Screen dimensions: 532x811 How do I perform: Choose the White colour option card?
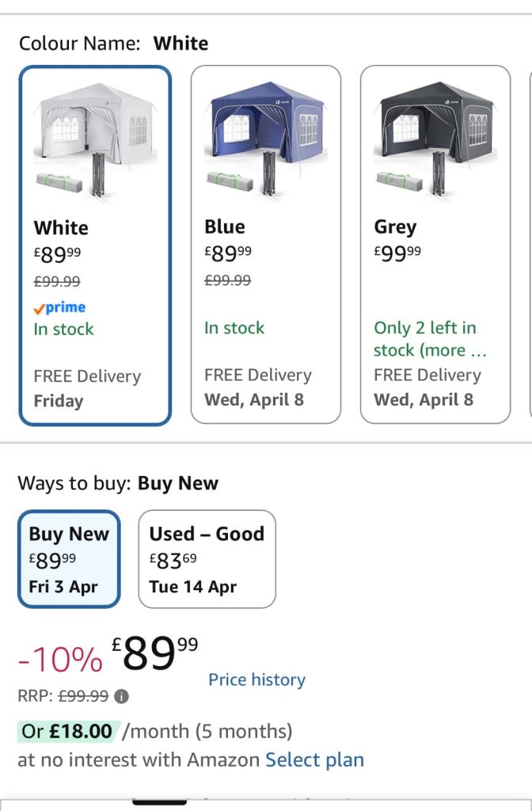point(94,246)
